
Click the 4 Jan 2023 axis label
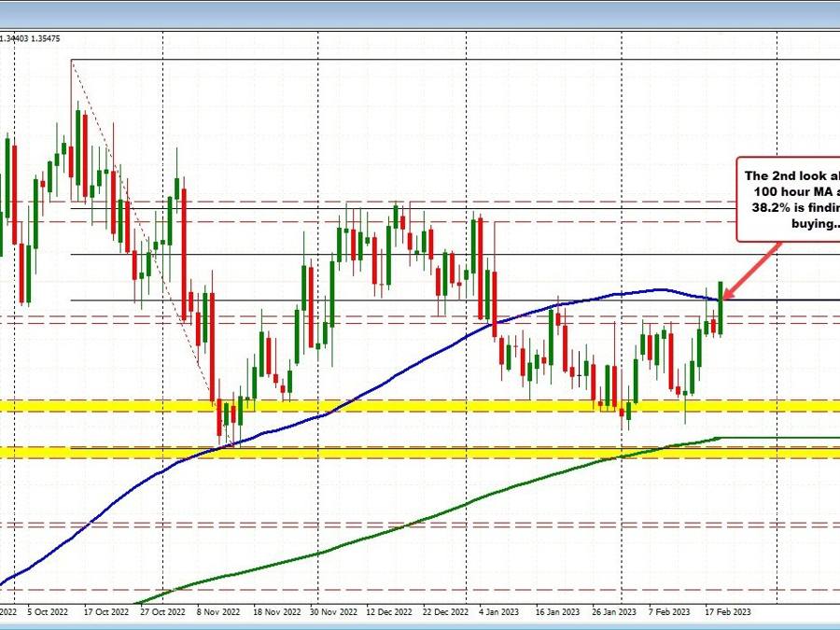tap(498, 615)
